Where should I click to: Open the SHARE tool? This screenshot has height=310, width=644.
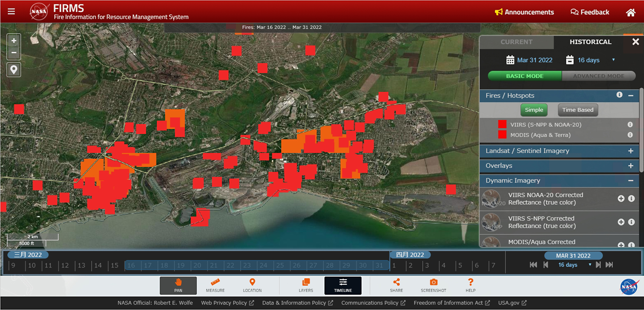396,285
